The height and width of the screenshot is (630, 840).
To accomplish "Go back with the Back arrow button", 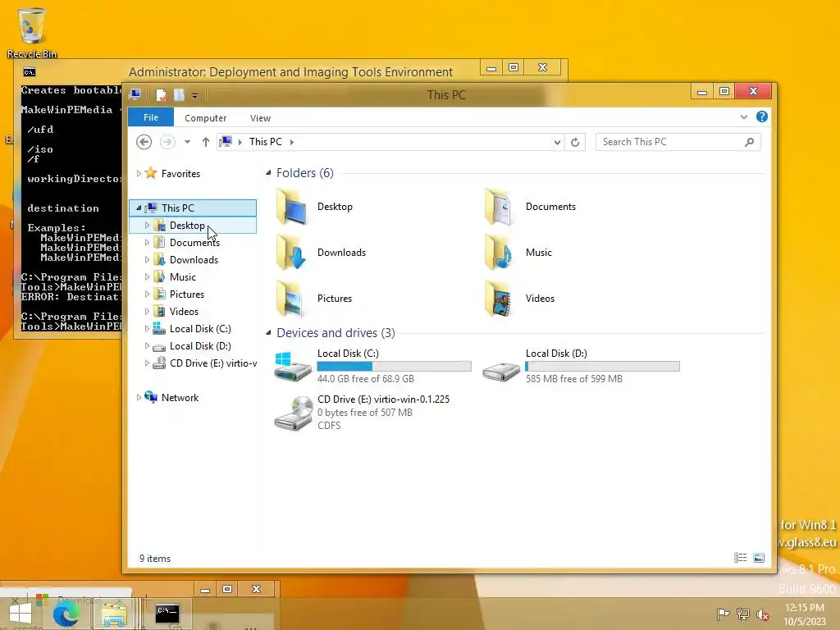I will [x=144, y=142].
